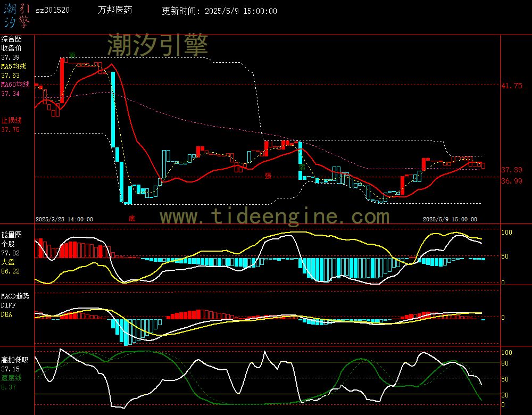Image resolution: width=532 pixels, height=415 pixels.
Task: Click the red 37.39 price axis label
Action: click(512, 170)
